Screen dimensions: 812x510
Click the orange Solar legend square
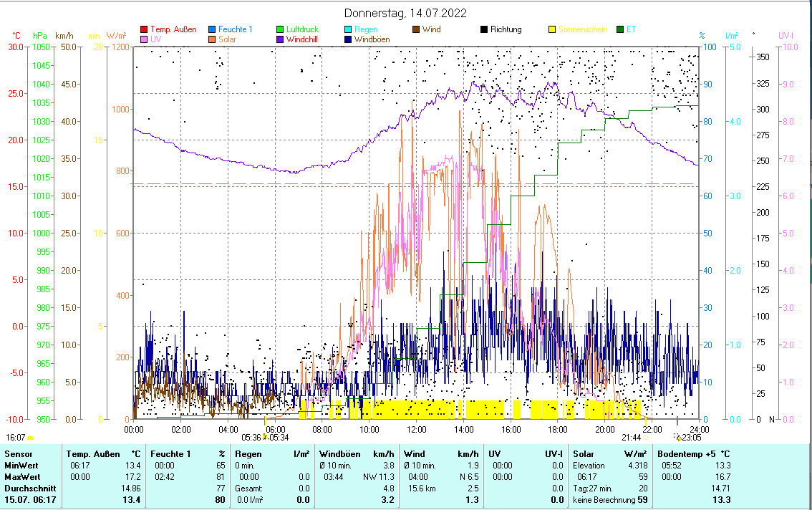point(212,39)
